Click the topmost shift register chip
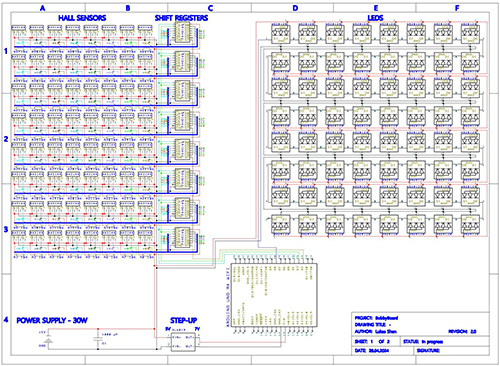This screenshot has height=366, width=500. click(x=182, y=32)
